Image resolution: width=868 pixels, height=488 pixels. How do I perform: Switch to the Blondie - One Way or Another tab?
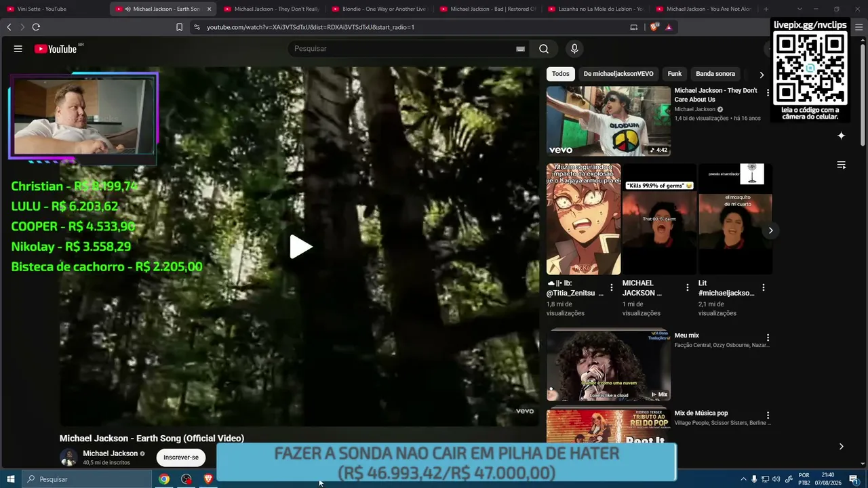pos(380,9)
